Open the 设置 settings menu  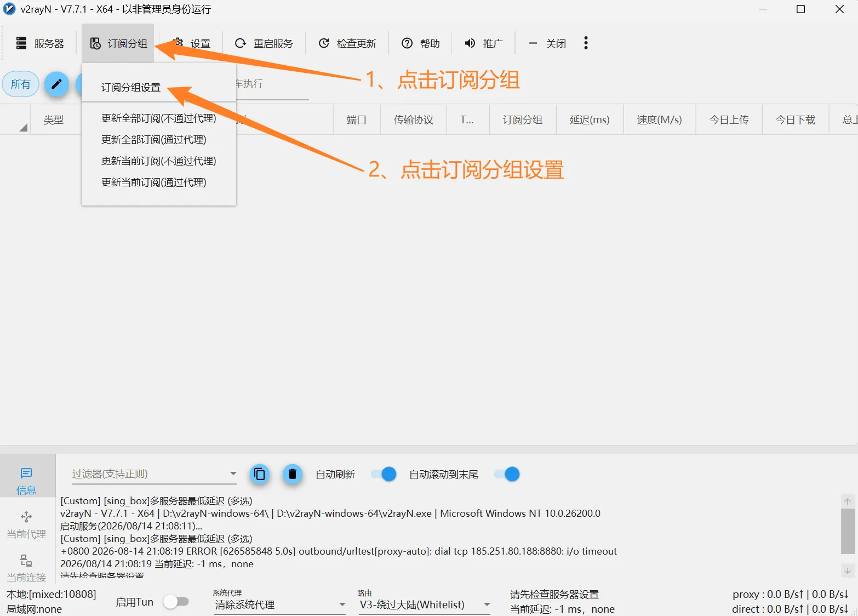192,43
